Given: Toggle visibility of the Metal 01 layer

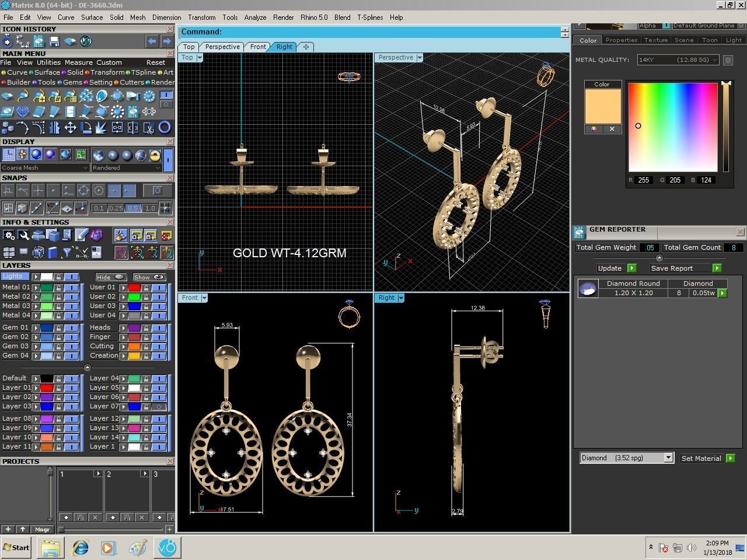Looking at the screenshot, I should click(x=72, y=287).
